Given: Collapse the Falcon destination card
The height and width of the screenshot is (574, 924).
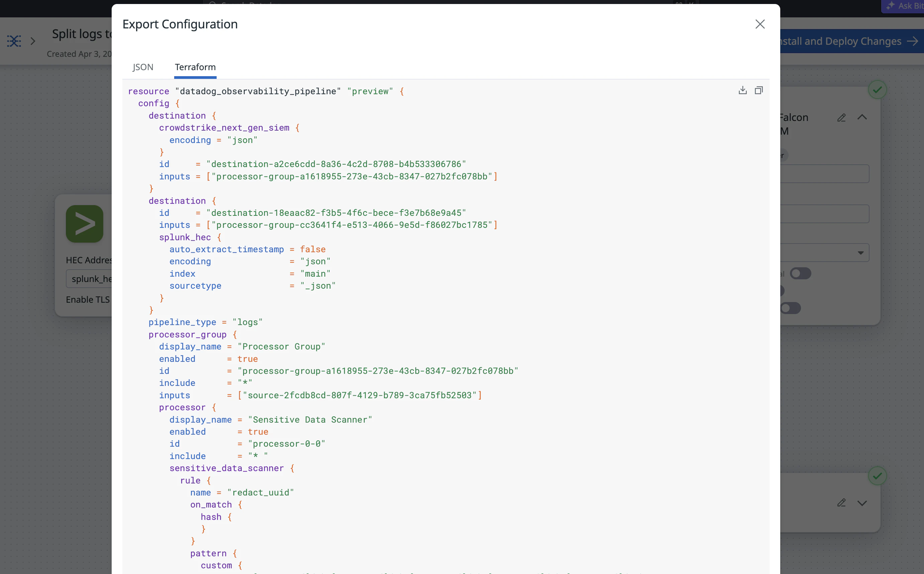Looking at the screenshot, I should point(862,117).
